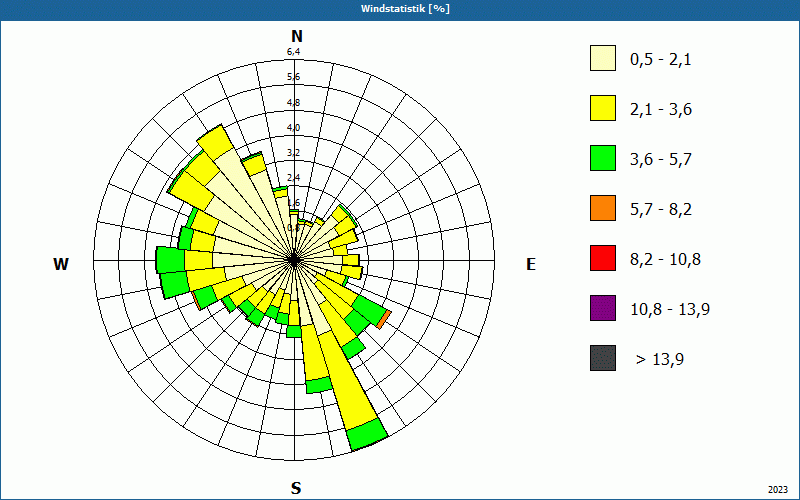Click the orange 5,7 - 8,2 legend swatch
This screenshot has height=500, width=800.
[603, 208]
